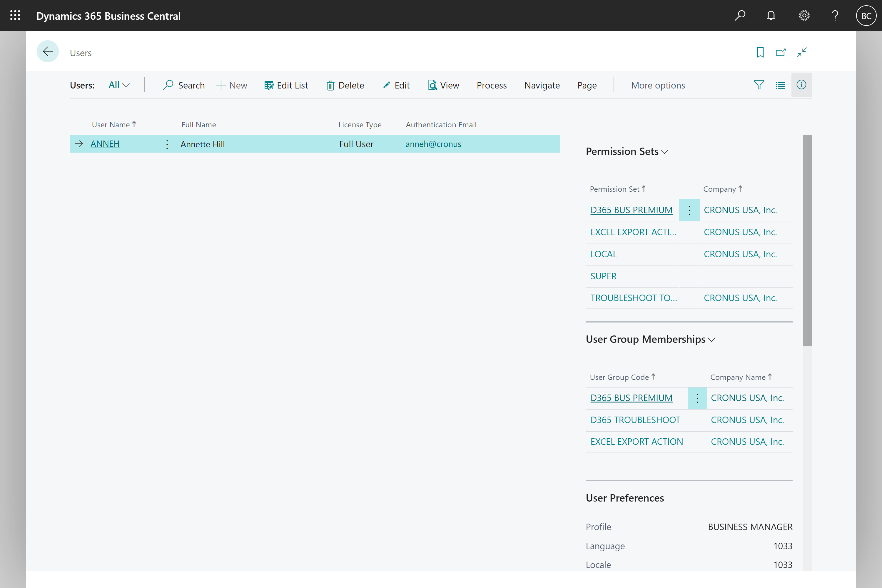
Task: Click the D365 BUS PREMIUM permission set link
Action: coord(631,209)
